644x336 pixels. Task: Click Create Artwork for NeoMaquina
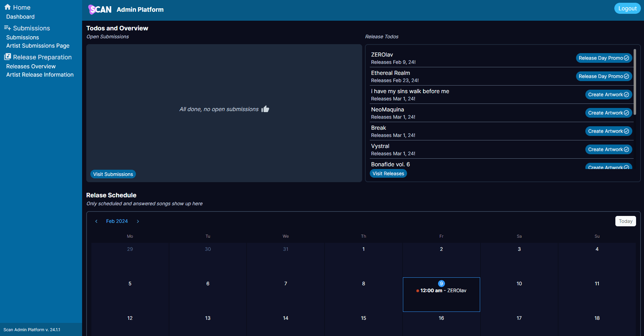tap(608, 113)
